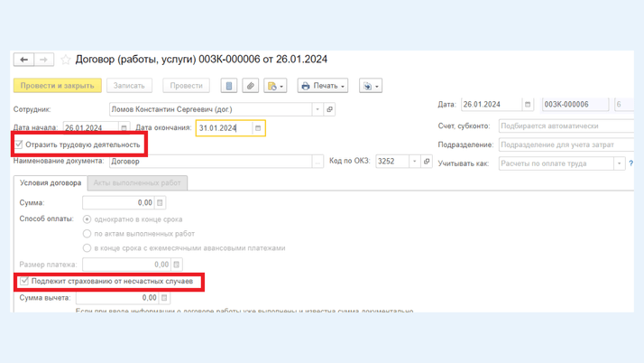Click Провести и закрыть button

coord(58,86)
